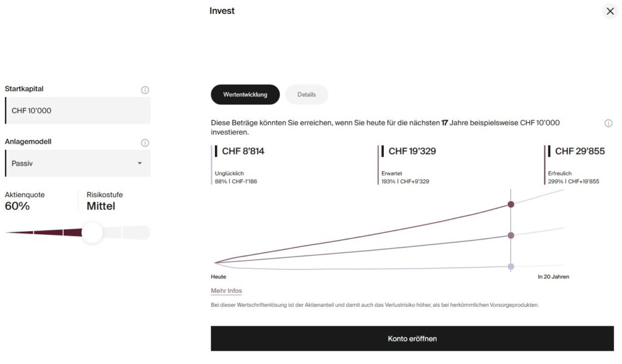Click the info icon beside Anlagemodell
622x364 pixels.
145,143
